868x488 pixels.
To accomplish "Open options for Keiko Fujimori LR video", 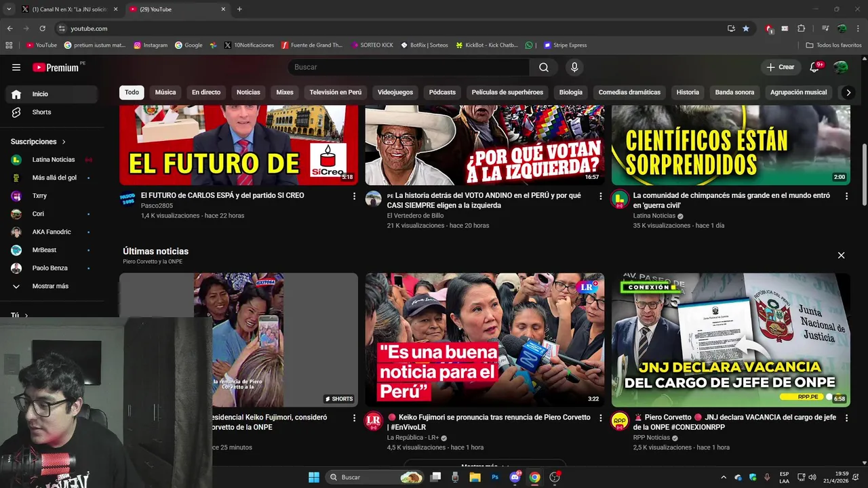I will pyautogui.click(x=600, y=418).
